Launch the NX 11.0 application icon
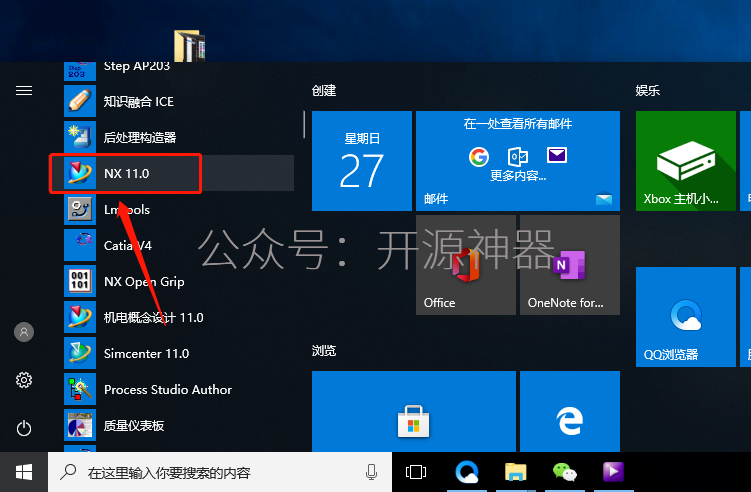The image size is (751, 492). [x=80, y=173]
